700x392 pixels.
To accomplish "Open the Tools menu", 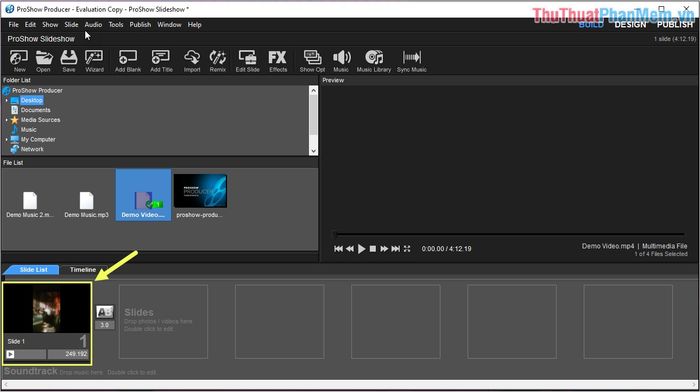I will tap(116, 25).
